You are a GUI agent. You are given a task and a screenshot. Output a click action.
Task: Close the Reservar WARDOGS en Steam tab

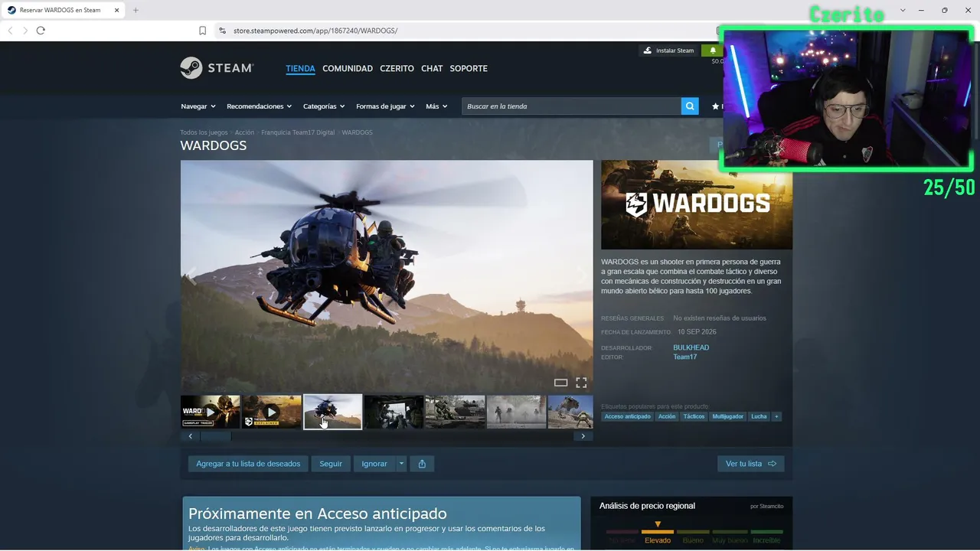point(116,10)
